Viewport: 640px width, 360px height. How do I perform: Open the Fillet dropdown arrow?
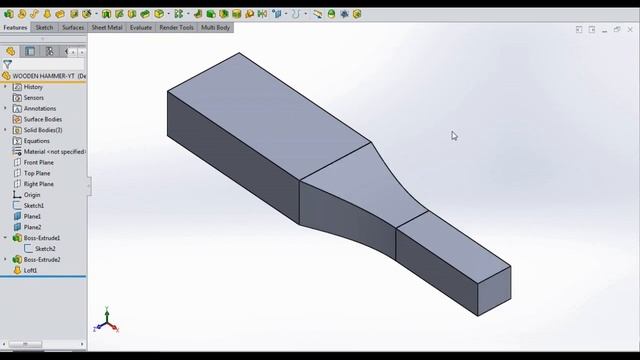click(169, 14)
